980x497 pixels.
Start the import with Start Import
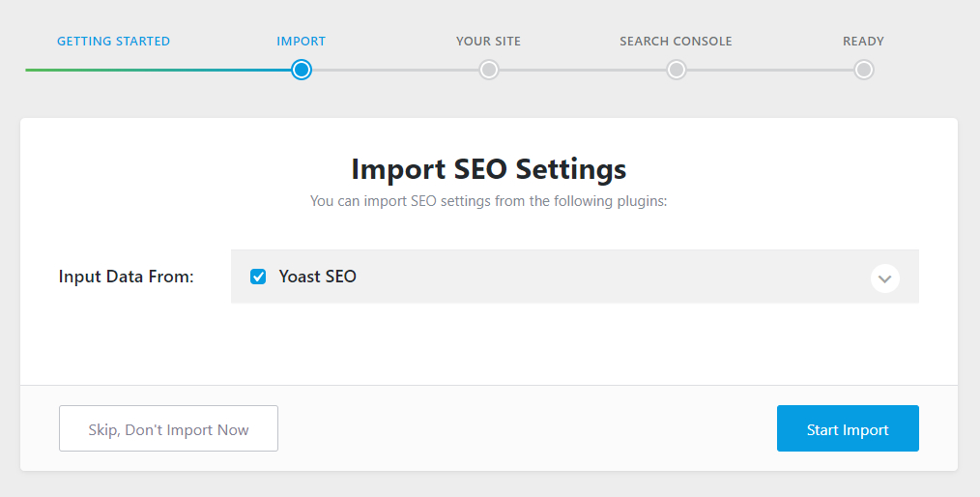(848, 428)
